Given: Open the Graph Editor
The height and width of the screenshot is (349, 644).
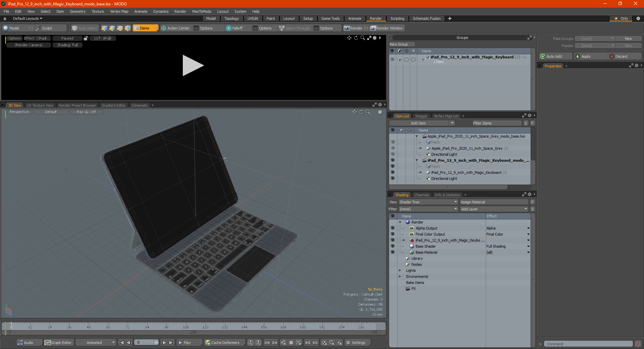Looking at the screenshot, I should [58, 343].
